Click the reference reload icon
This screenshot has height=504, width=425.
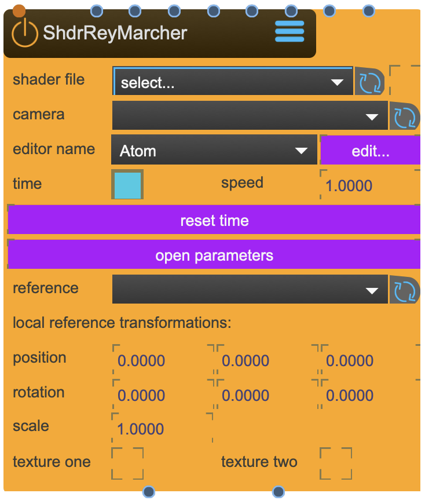pos(405,290)
